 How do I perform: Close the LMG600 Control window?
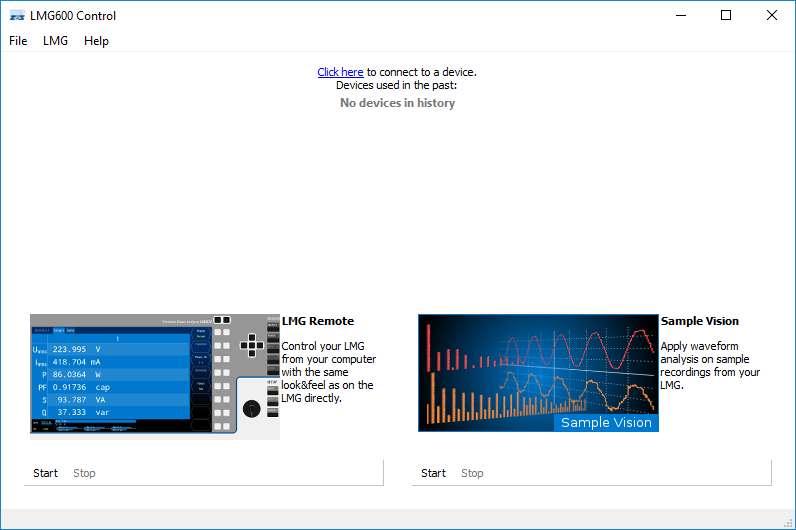772,15
